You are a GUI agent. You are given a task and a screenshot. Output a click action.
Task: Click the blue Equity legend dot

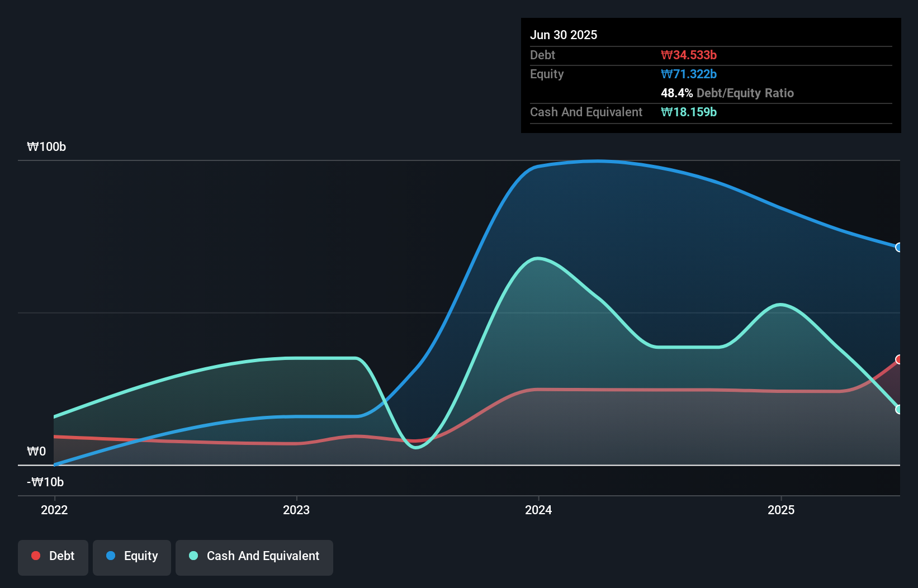pos(110,555)
